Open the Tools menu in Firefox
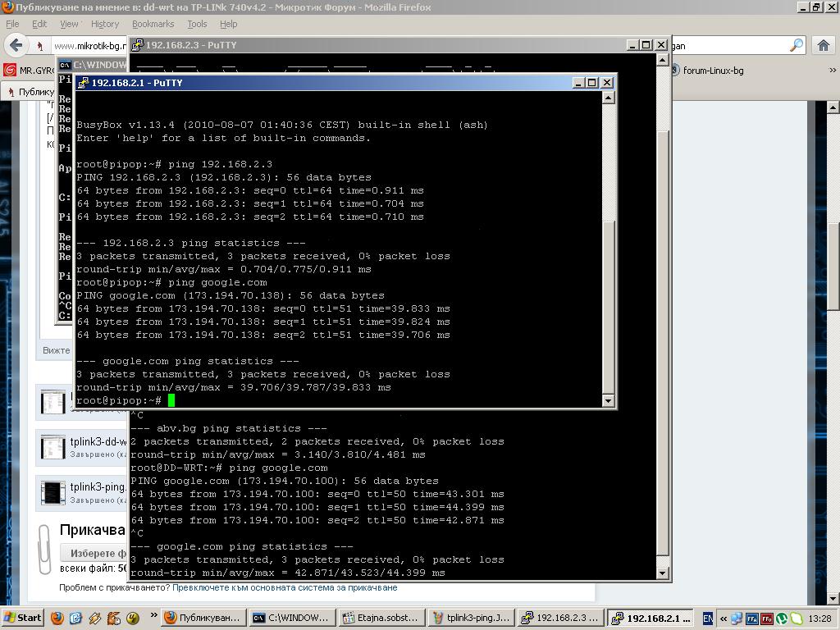Viewport: 840px width, 630px height. (x=197, y=24)
